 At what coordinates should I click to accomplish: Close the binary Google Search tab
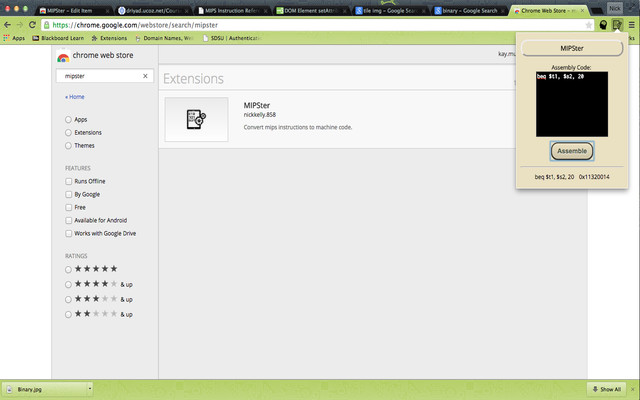tap(502, 11)
